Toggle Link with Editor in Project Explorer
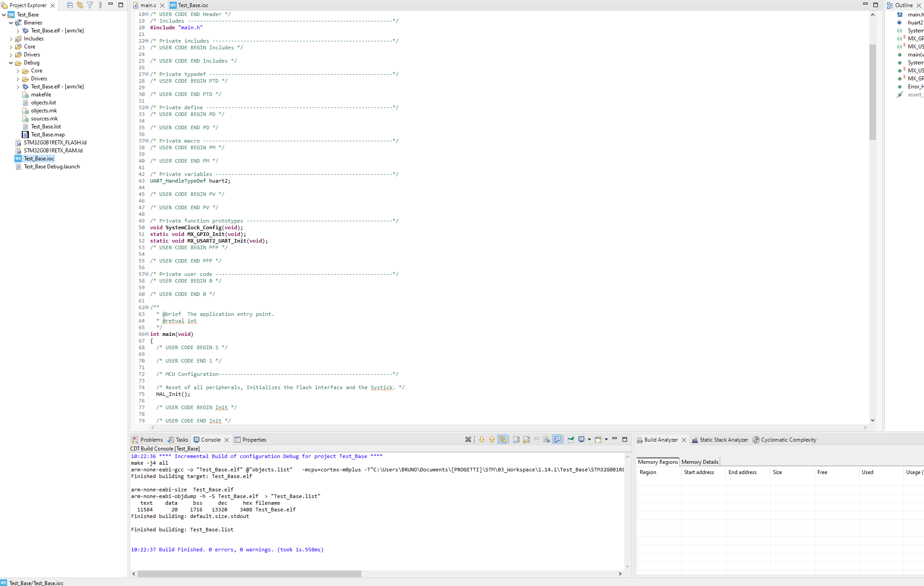This screenshot has width=924, height=586. pos(79,5)
